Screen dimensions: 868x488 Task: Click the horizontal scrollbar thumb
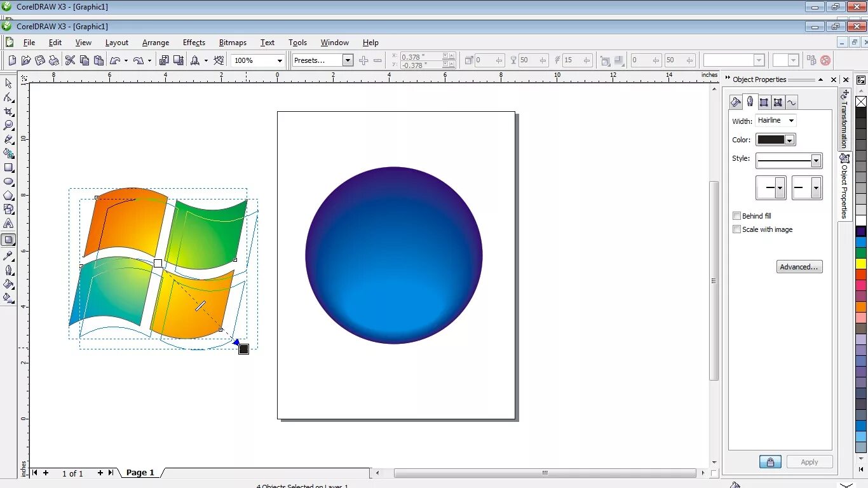[545, 473]
